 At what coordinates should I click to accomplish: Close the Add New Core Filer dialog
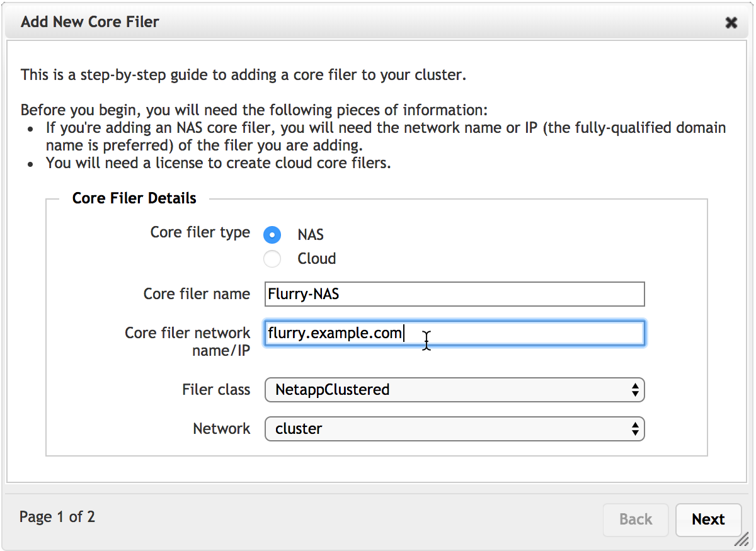(x=731, y=23)
